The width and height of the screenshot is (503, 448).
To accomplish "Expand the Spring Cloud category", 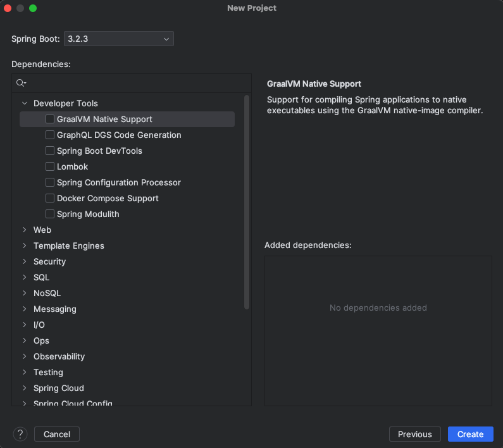I will tap(25, 388).
